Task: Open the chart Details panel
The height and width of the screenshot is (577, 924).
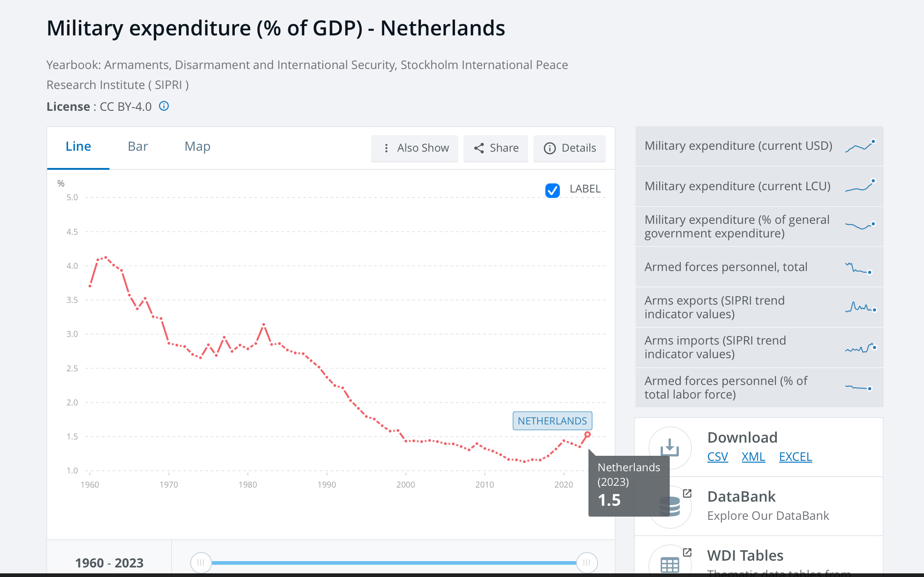Action: point(570,148)
